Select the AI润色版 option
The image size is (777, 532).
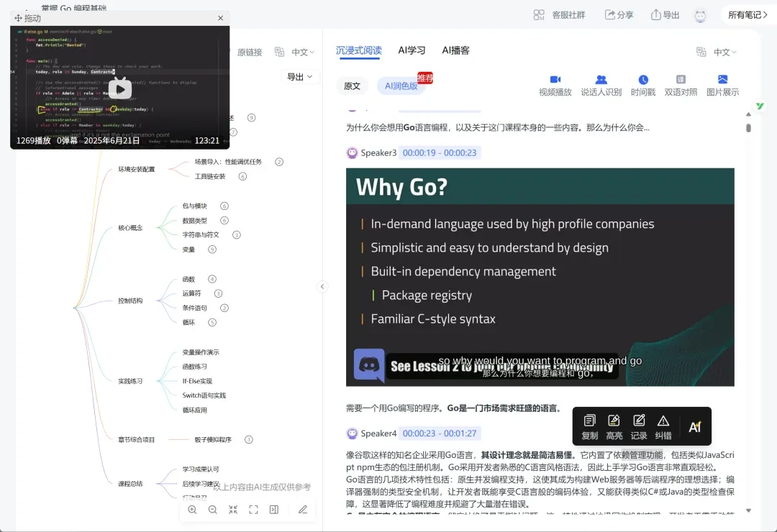(401, 86)
